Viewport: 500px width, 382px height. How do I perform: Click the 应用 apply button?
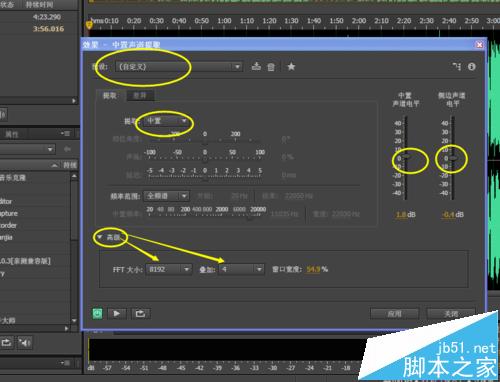click(394, 314)
